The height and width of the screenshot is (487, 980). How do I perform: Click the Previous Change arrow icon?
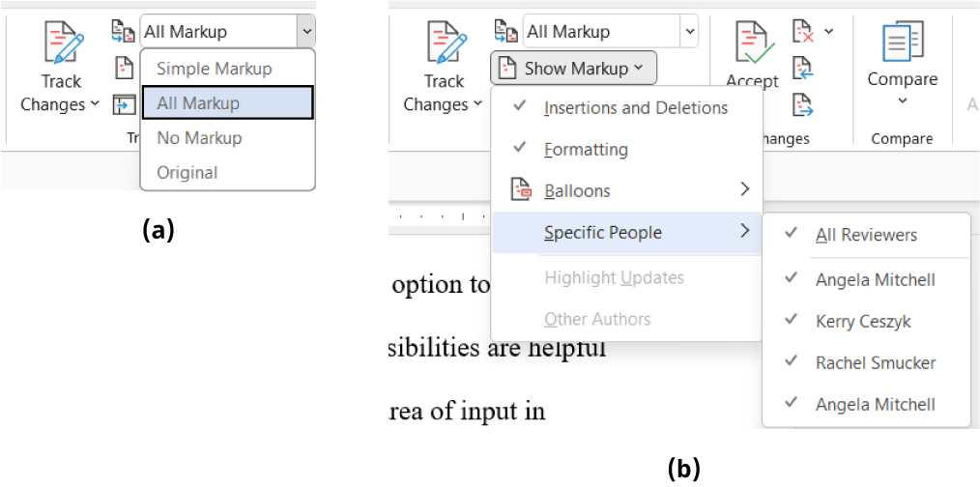[801, 68]
